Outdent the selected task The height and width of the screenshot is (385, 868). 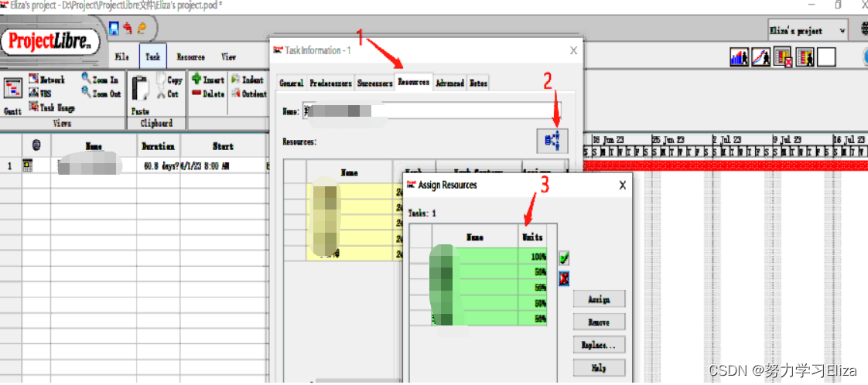[x=248, y=94]
